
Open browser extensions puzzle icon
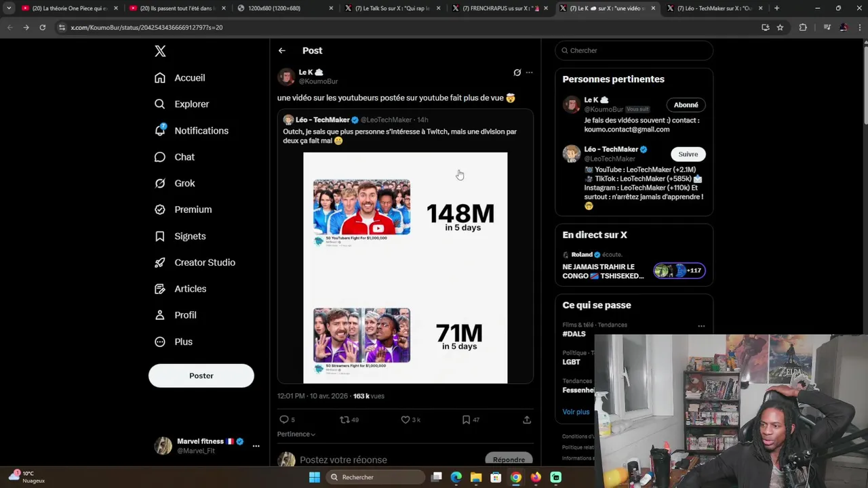803,27
